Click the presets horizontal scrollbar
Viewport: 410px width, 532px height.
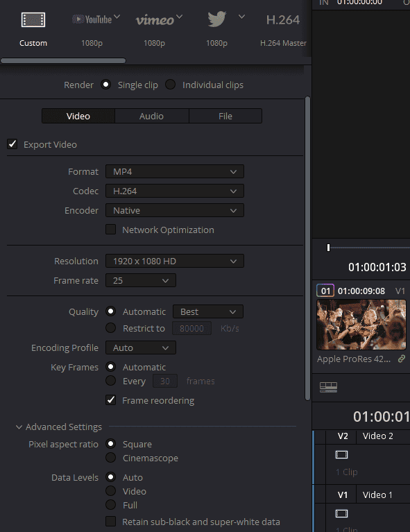(63, 61)
